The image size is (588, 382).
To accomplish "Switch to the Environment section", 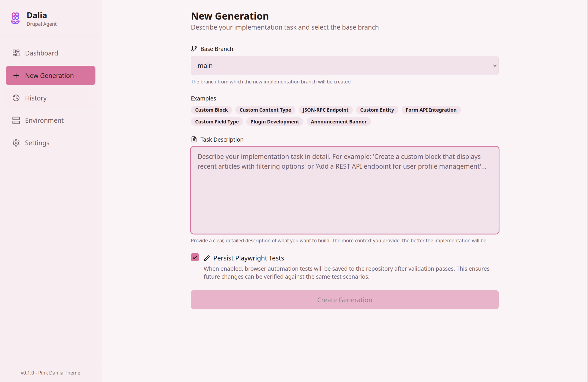I will [x=44, y=120].
